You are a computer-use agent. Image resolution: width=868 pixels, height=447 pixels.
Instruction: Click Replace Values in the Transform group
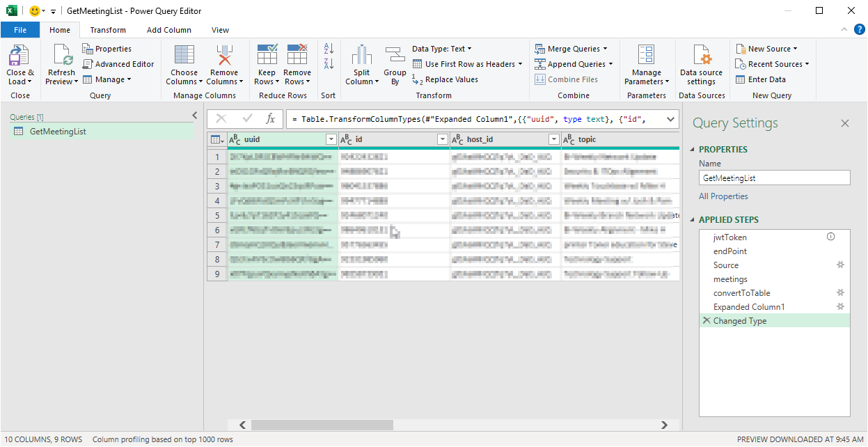(445, 79)
